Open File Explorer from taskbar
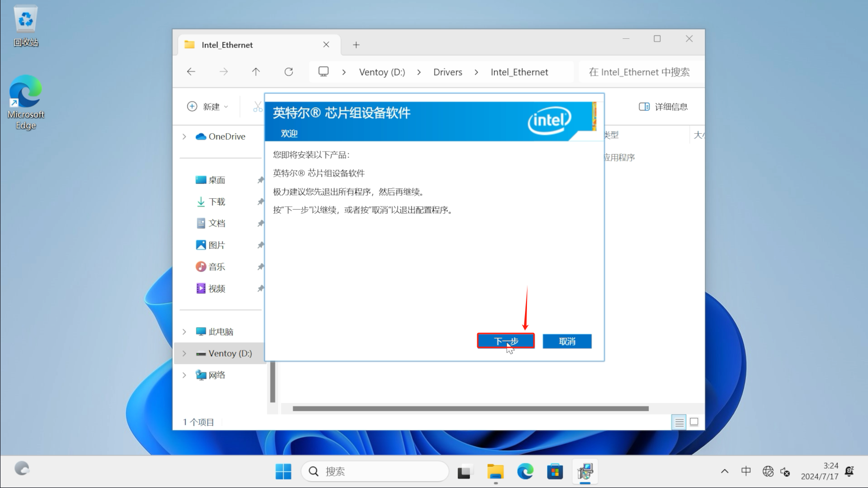This screenshot has width=868, height=488. coord(495,472)
